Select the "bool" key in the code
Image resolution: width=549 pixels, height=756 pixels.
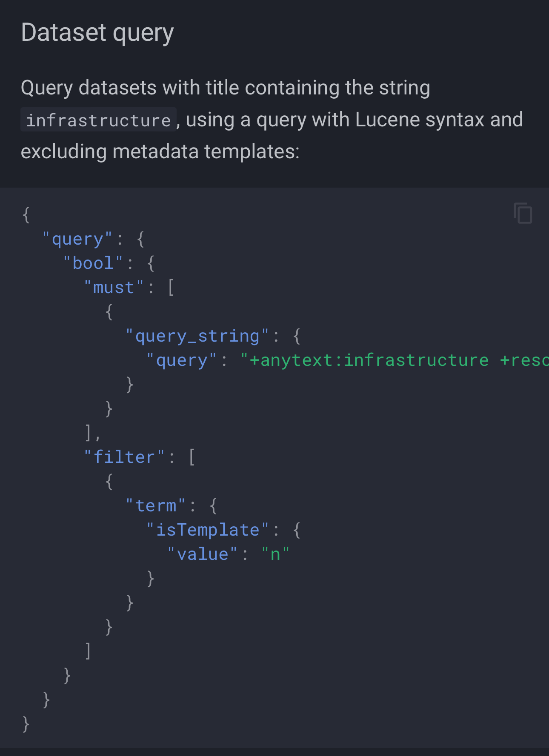coord(93,263)
